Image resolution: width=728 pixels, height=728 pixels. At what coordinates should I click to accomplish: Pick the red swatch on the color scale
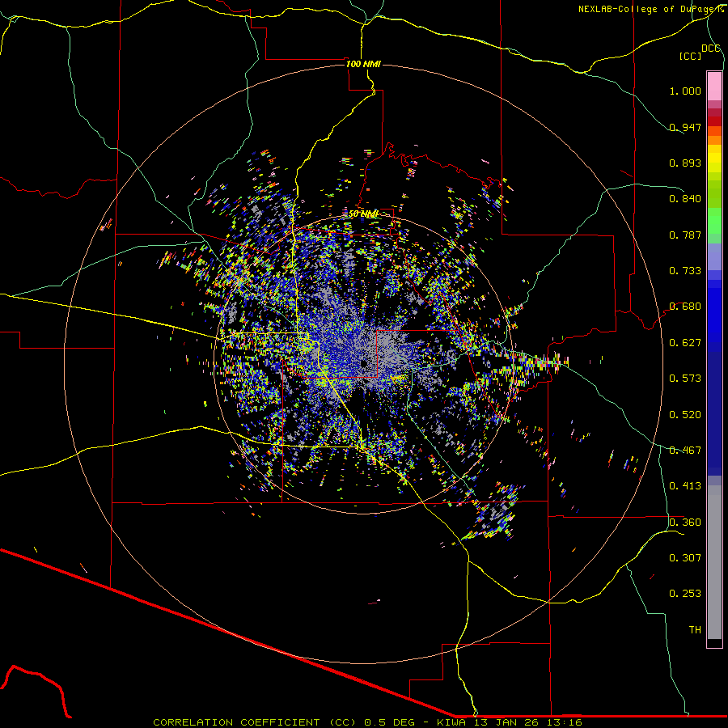pos(714,121)
